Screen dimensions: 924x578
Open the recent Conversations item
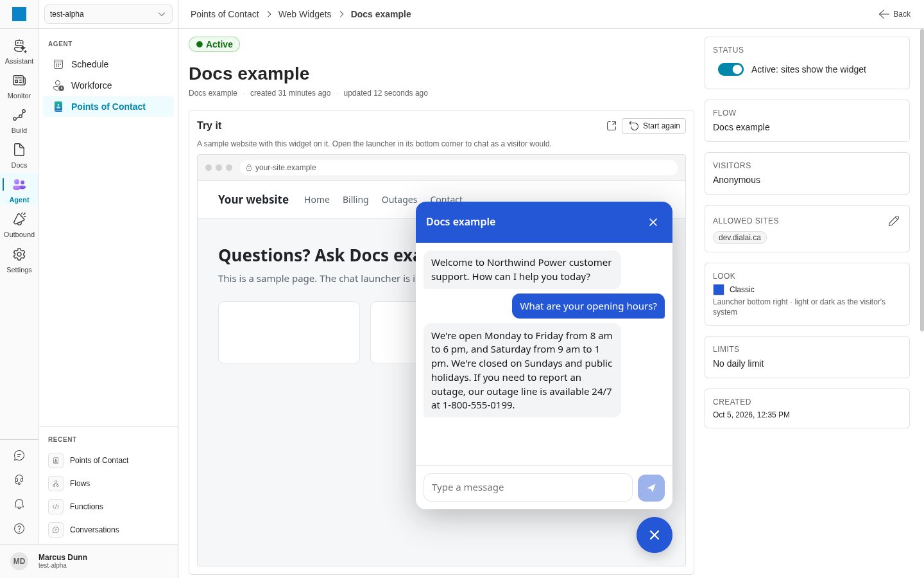(x=108, y=530)
